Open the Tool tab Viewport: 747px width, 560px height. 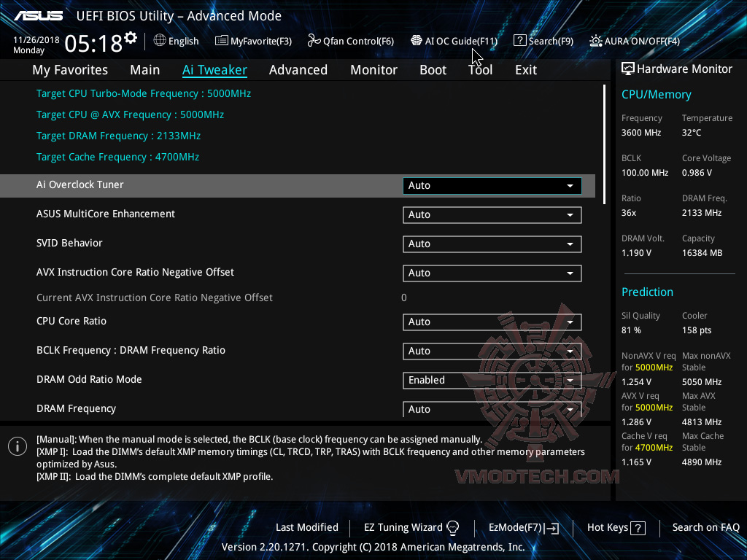click(x=480, y=70)
